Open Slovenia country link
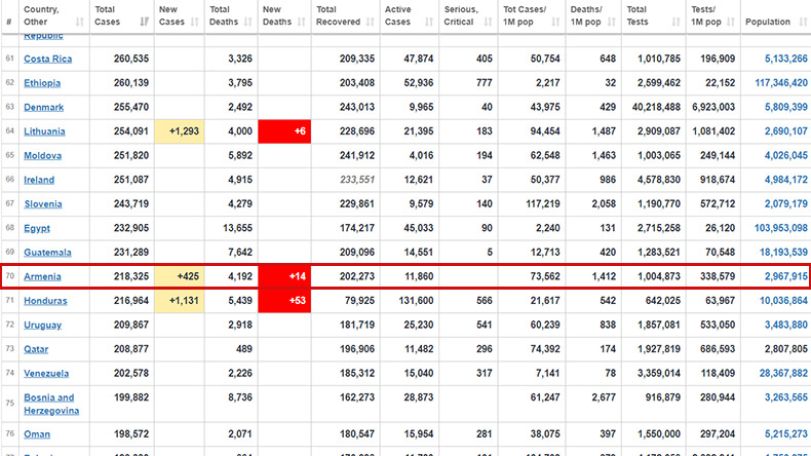Image resolution: width=811 pixels, height=456 pixels. [43, 204]
